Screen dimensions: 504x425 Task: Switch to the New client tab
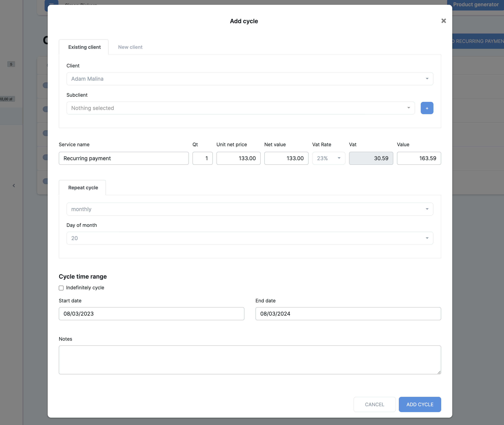tap(130, 47)
